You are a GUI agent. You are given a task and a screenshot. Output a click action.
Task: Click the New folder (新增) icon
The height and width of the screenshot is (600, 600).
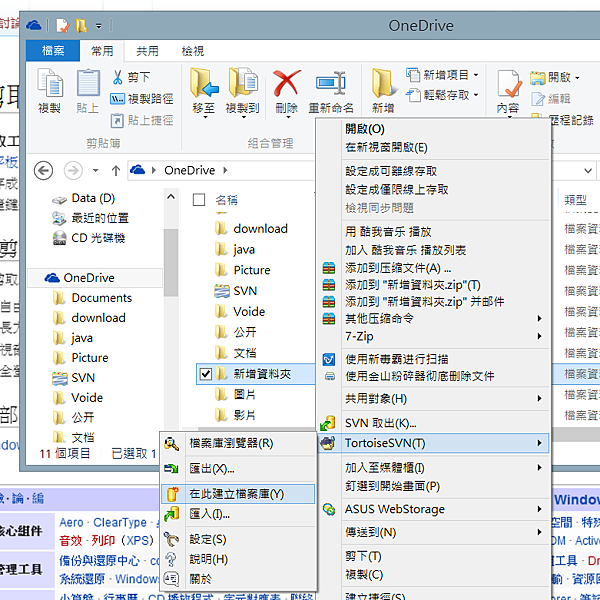[383, 83]
